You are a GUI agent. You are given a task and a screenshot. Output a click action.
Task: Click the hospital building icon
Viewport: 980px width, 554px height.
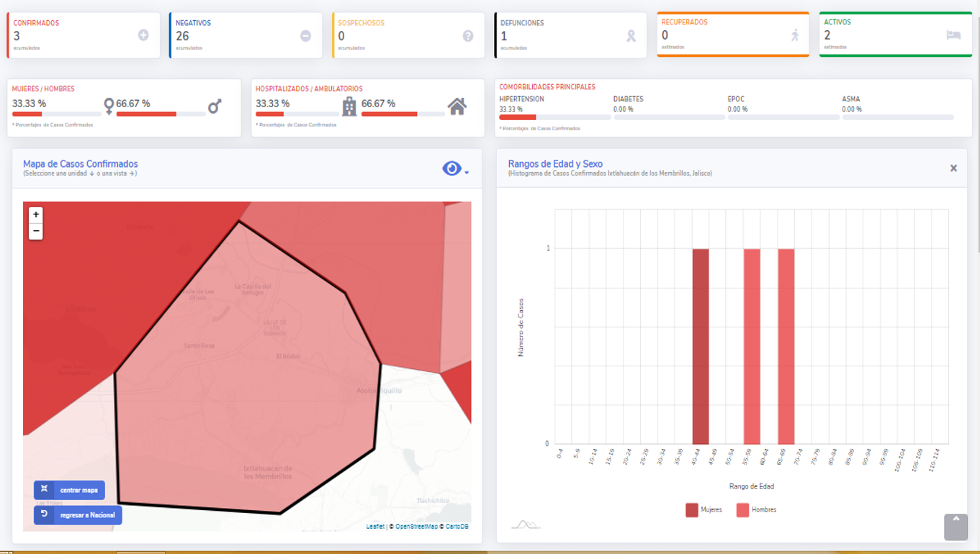pyautogui.click(x=349, y=106)
